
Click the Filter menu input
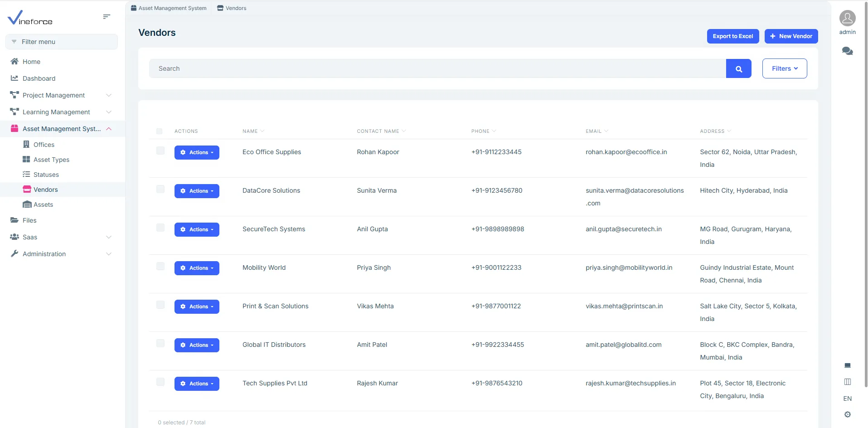point(62,42)
